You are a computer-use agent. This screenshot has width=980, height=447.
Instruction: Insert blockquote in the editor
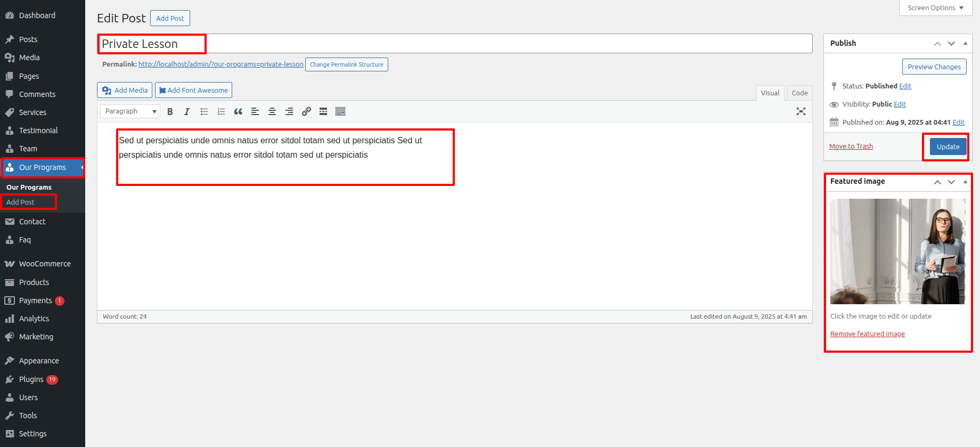click(x=238, y=111)
